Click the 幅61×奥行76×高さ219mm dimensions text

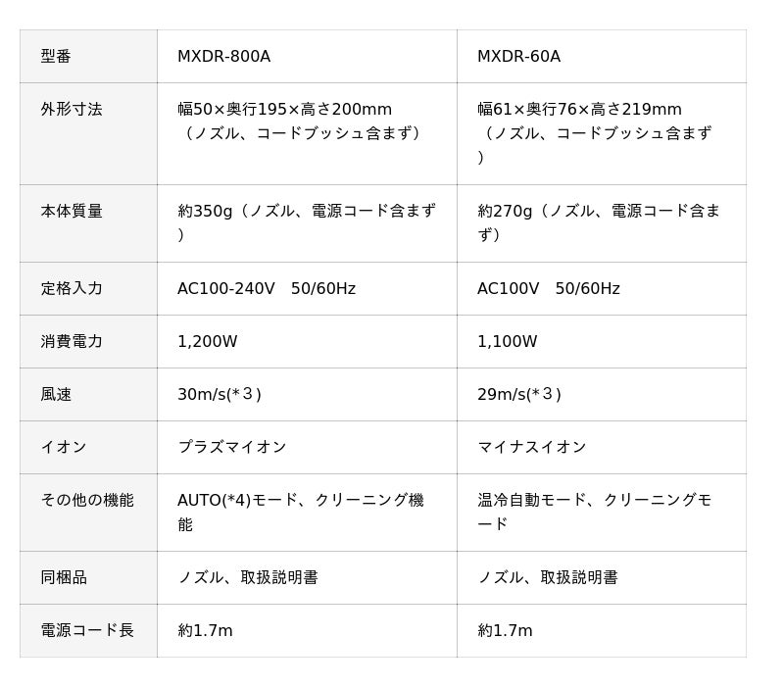[x=579, y=110]
